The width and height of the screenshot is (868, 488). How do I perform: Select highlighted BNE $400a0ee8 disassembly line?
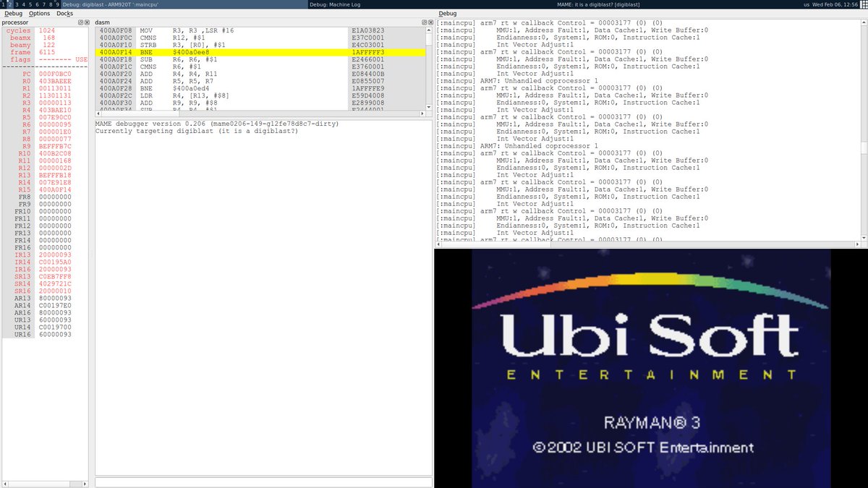click(260, 53)
